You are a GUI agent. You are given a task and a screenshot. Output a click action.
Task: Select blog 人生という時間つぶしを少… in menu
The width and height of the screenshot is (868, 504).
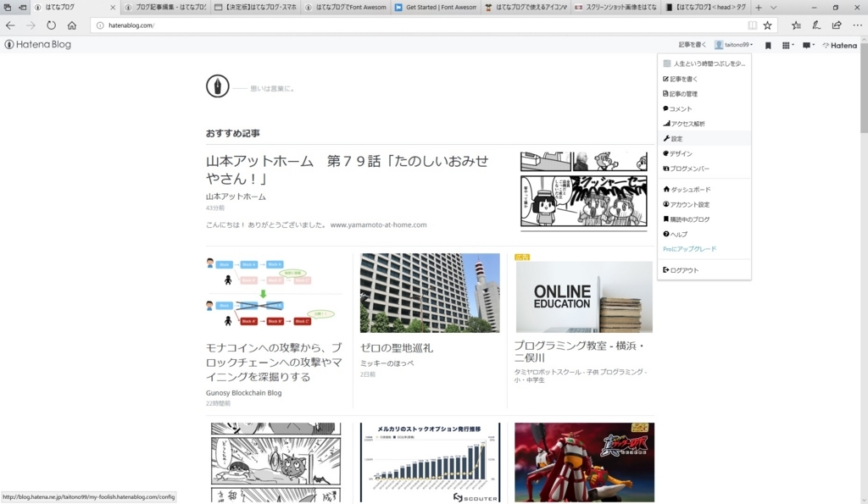click(x=704, y=64)
